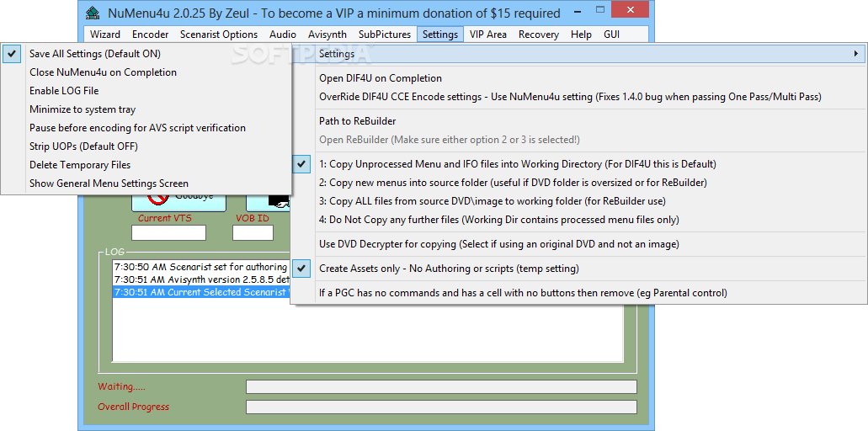Enable Pause before encoding for AVS verification
The width and height of the screenshot is (868, 431).
pyautogui.click(x=146, y=128)
